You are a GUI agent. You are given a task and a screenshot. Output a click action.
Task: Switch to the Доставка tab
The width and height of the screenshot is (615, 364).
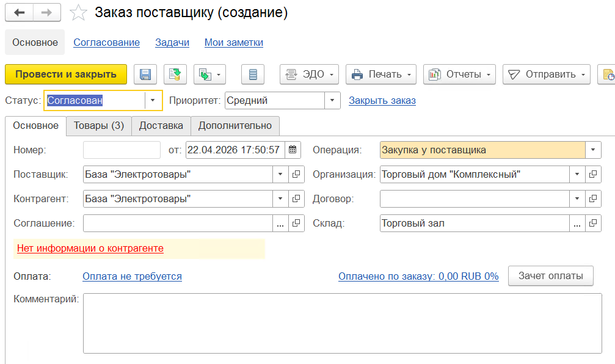click(161, 126)
